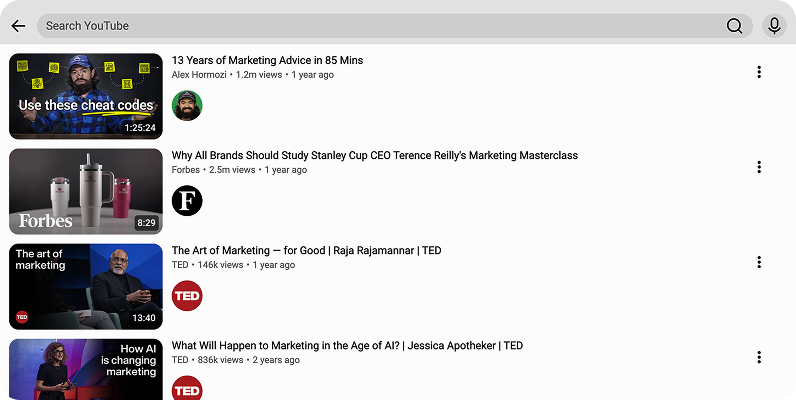Open TED avatar under The Art of Marketing

187,295
